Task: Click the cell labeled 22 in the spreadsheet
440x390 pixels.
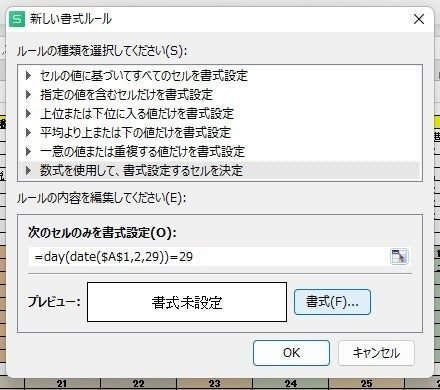Action: click(138, 384)
